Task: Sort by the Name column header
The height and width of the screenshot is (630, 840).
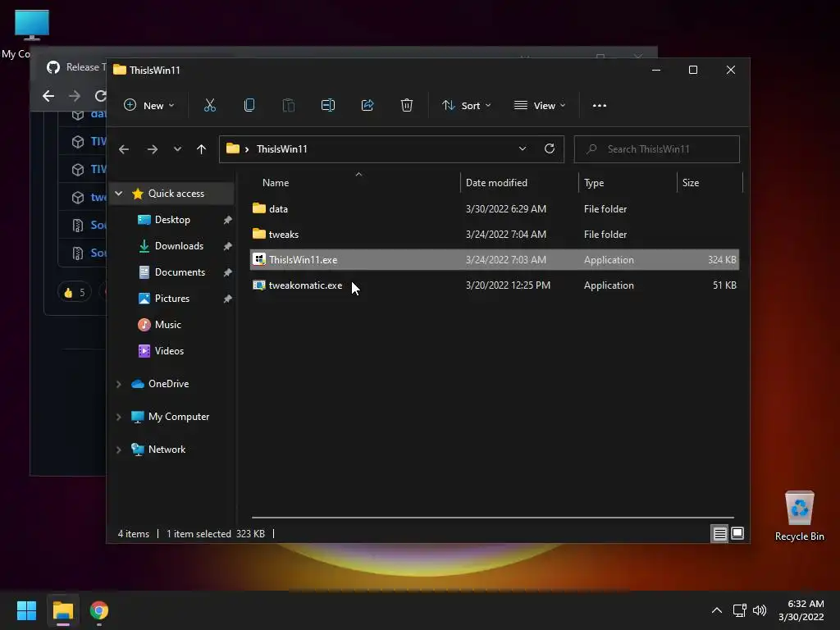Action: [276, 183]
